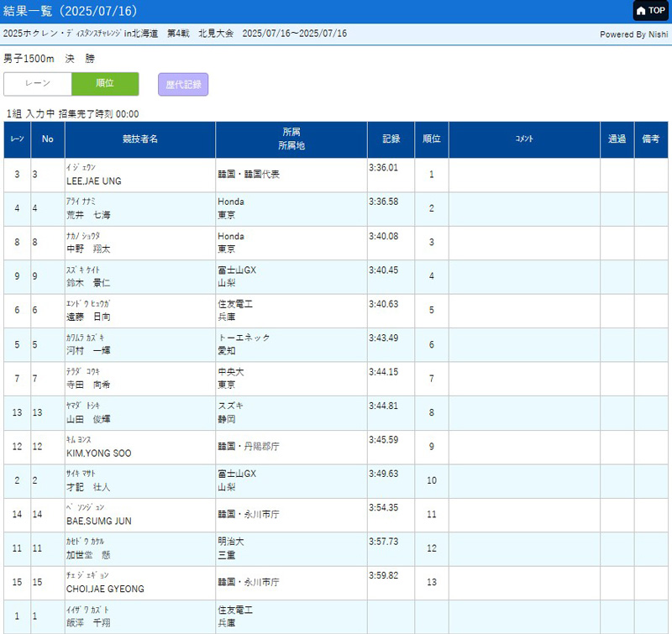The width and height of the screenshot is (672, 634).
Task: Click the record 3:54.35
Action: (x=384, y=507)
